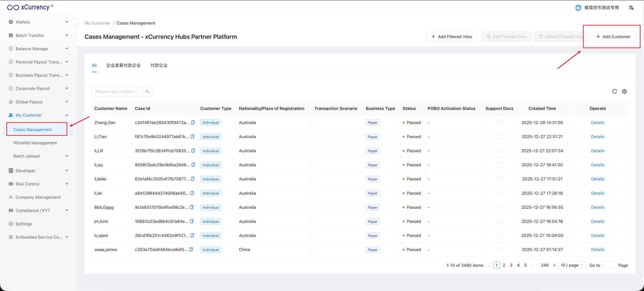Tick Support Docs checkbox for Zhang,San
The height and width of the screenshot is (291, 644).
click(499, 122)
